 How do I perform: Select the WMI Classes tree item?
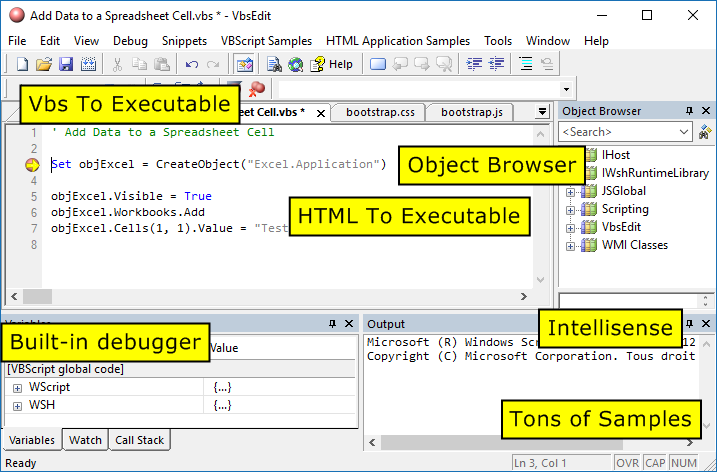pos(634,245)
